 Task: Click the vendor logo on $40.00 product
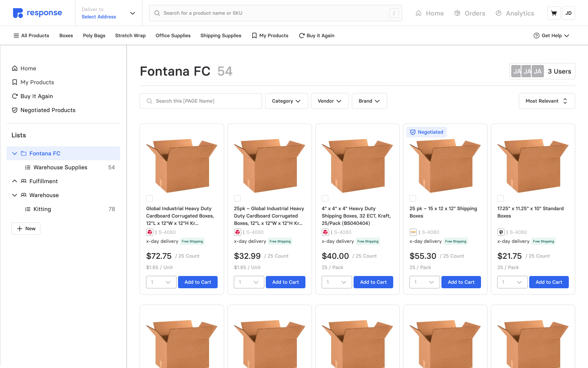(325, 232)
